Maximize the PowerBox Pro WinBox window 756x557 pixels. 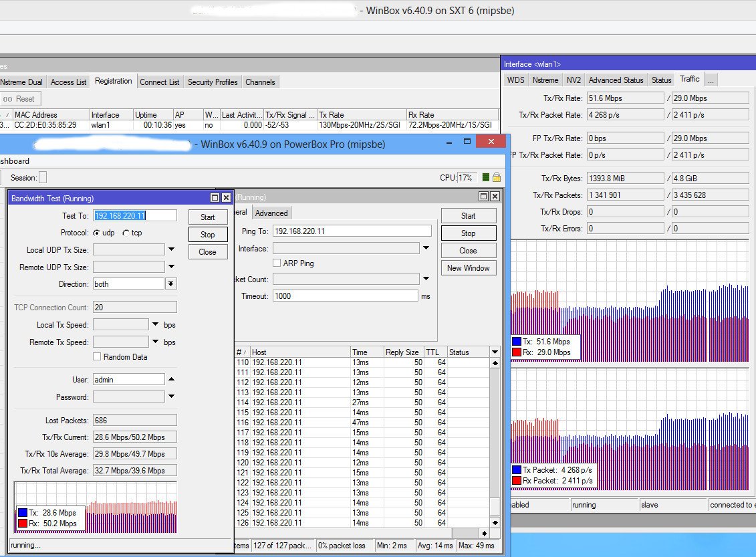tap(467, 141)
